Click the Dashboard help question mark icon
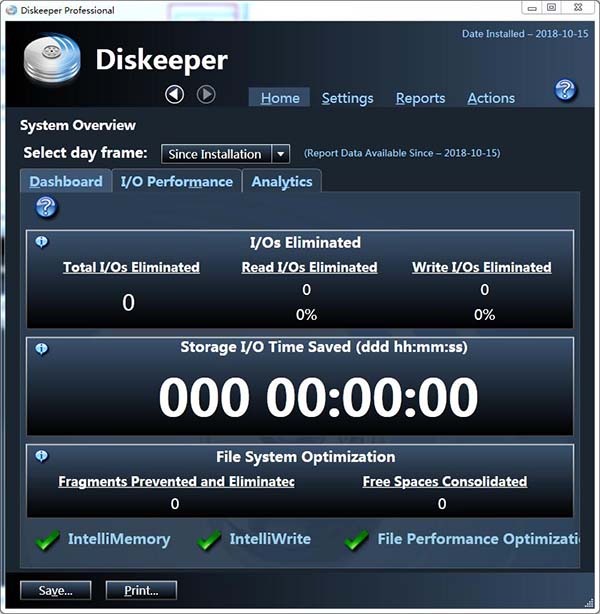 pyautogui.click(x=46, y=207)
